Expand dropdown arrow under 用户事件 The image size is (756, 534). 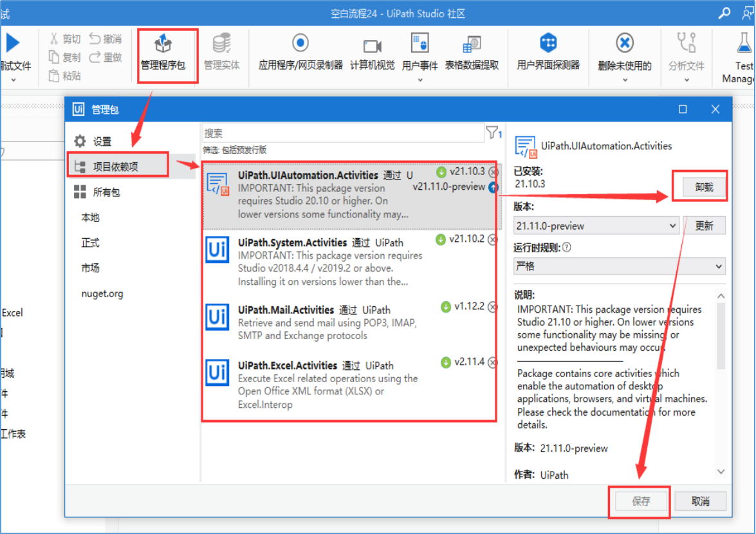(420, 80)
